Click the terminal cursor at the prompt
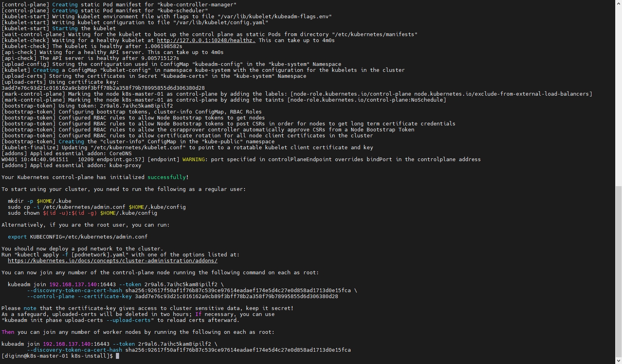This screenshot has height=364, width=622. [117, 356]
